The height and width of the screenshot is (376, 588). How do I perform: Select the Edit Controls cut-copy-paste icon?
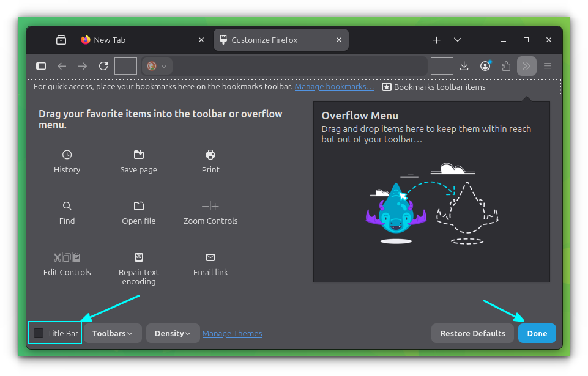(67, 257)
